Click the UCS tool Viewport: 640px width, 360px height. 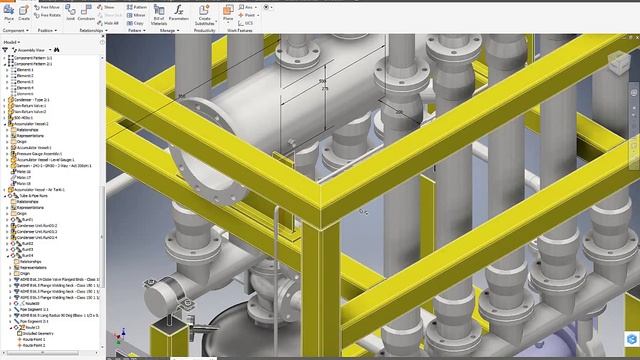click(246, 23)
